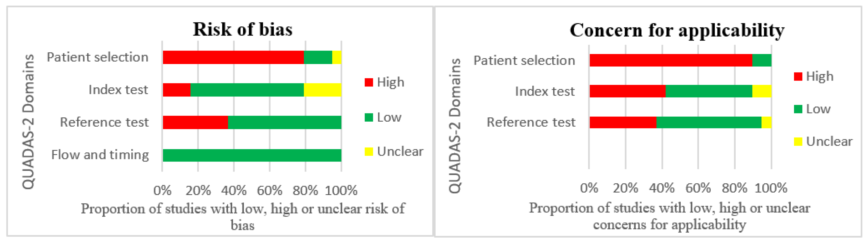Image resolution: width=868 pixels, height=247 pixels.
Task: Click the green Flow and timing bar
Action: coord(252,155)
